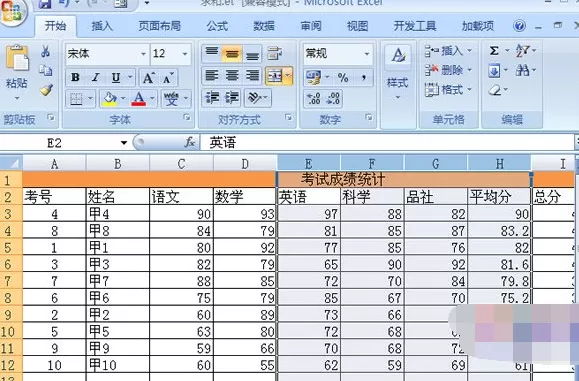Select column D header
Viewport: 579px width, 381px height.
pyautogui.click(x=245, y=164)
